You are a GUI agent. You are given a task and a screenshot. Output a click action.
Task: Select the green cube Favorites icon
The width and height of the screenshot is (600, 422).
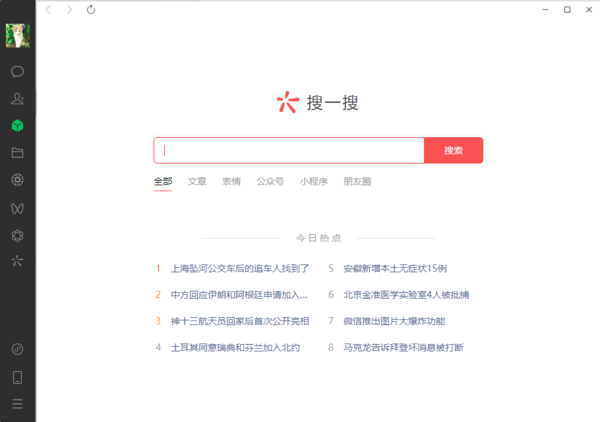tap(17, 125)
